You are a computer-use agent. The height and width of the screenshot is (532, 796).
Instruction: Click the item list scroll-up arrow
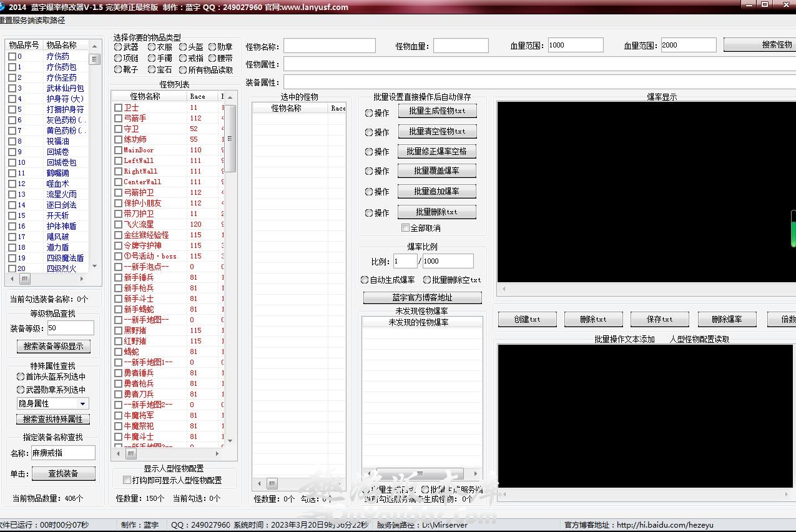(95, 46)
